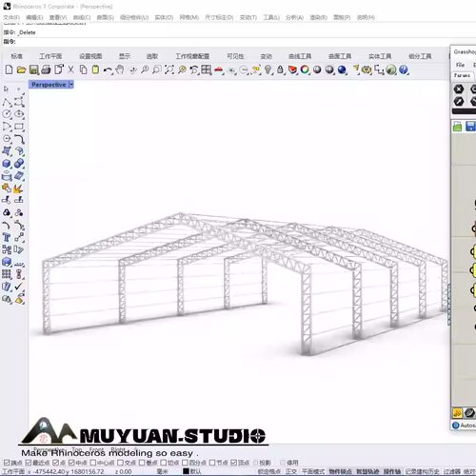Select the Text object tool (T icon)
This screenshot has width=476, height=476.
coord(7,237)
